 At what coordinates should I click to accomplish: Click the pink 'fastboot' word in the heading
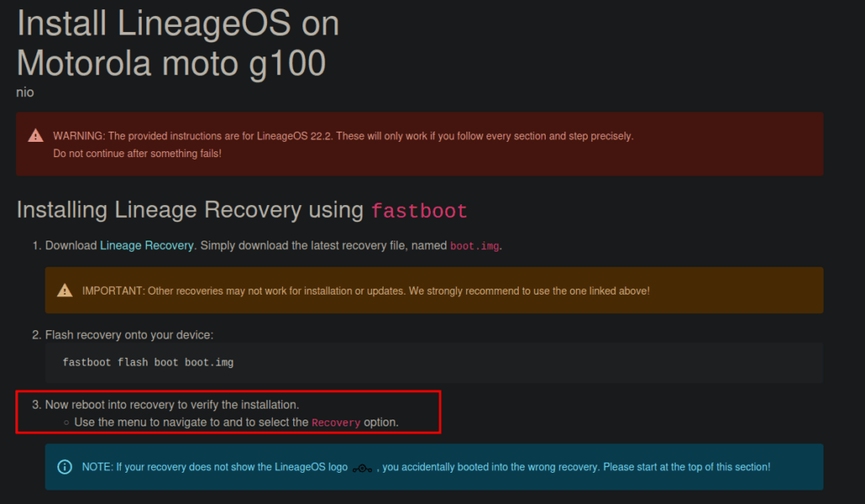[x=419, y=211]
